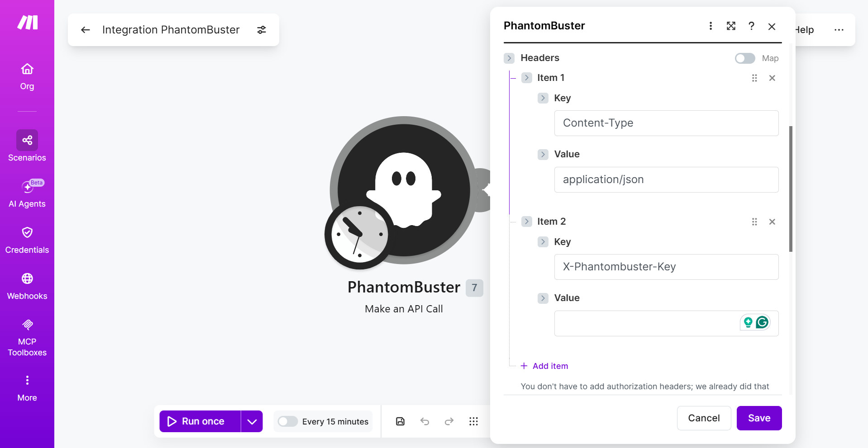
Task: Open scenario settings sliders icon
Action: [262, 30]
